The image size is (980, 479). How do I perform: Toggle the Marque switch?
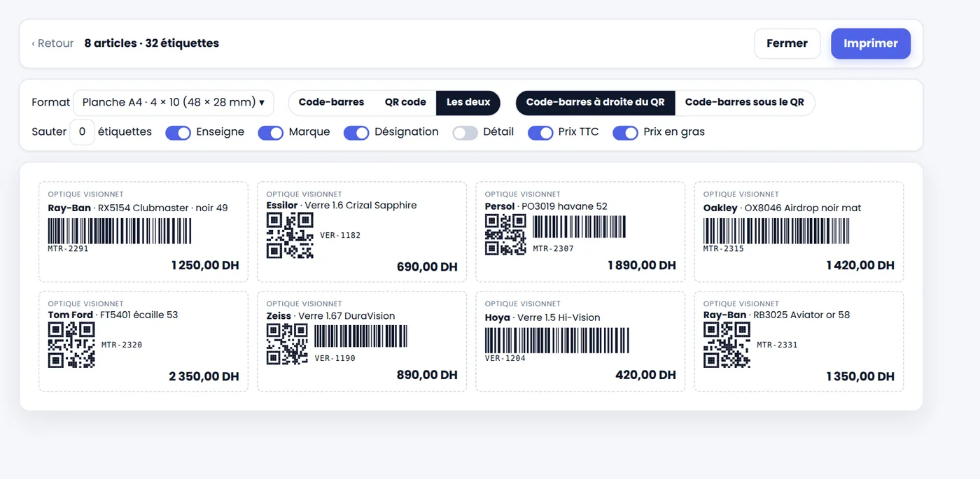(x=270, y=132)
